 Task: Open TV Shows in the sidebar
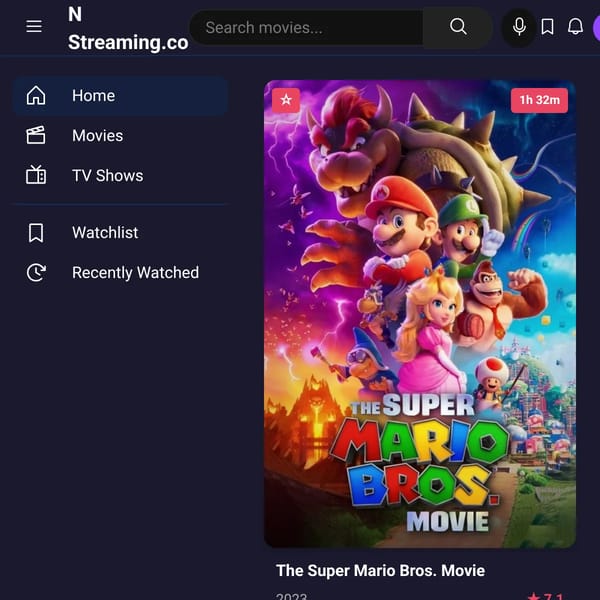click(121, 176)
